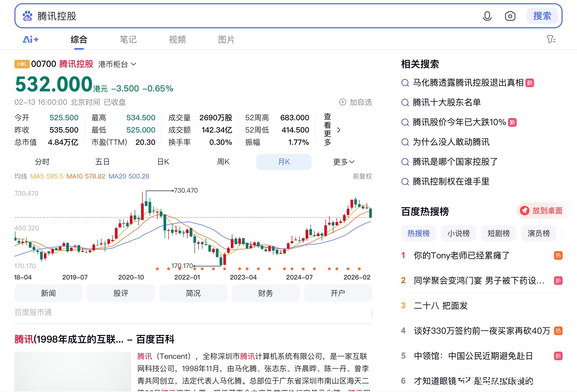The height and width of the screenshot is (392, 577).
Task: Open the 腾讯 百度百科 result link
Action: (94, 339)
